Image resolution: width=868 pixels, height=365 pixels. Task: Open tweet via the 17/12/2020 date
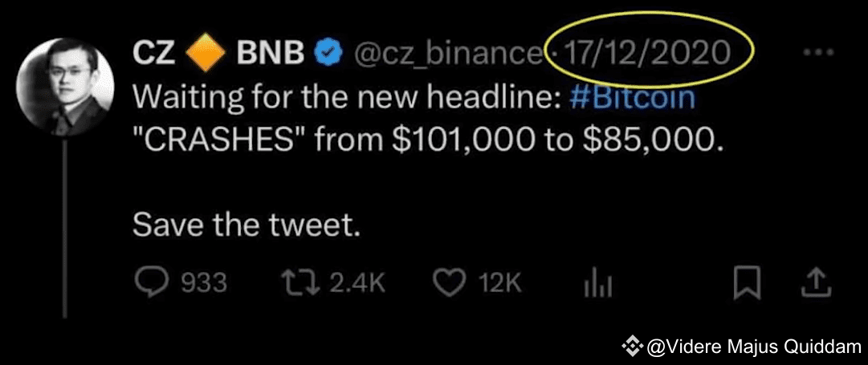point(646,54)
